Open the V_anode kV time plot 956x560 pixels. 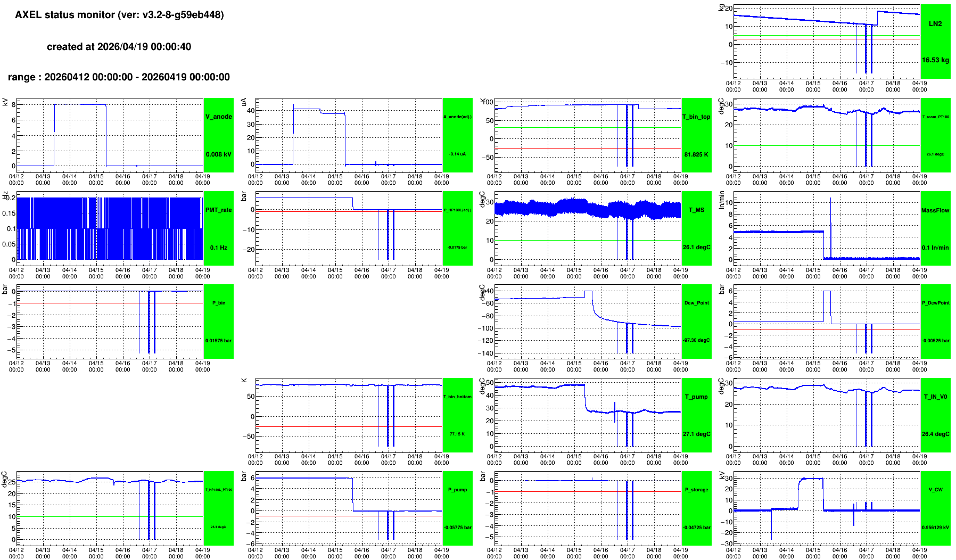(110, 133)
